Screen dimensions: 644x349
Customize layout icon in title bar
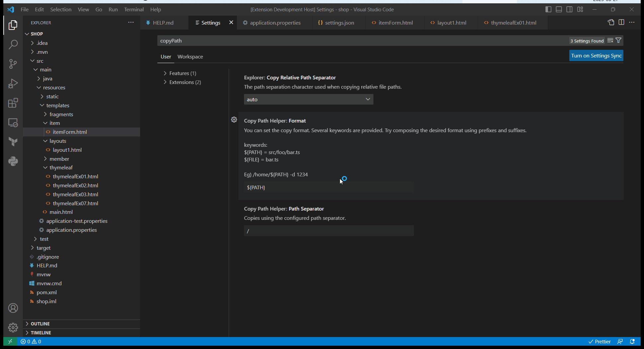(580, 9)
